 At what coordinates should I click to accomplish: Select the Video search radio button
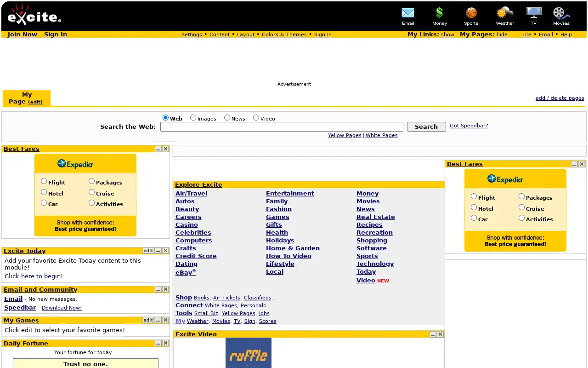[x=256, y=118]
